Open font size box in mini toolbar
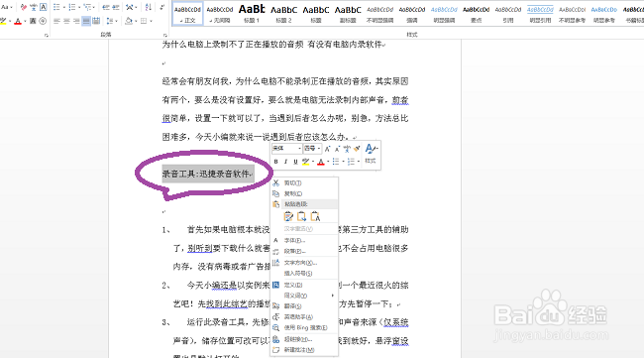644x358 pixels. pos(312,149)
